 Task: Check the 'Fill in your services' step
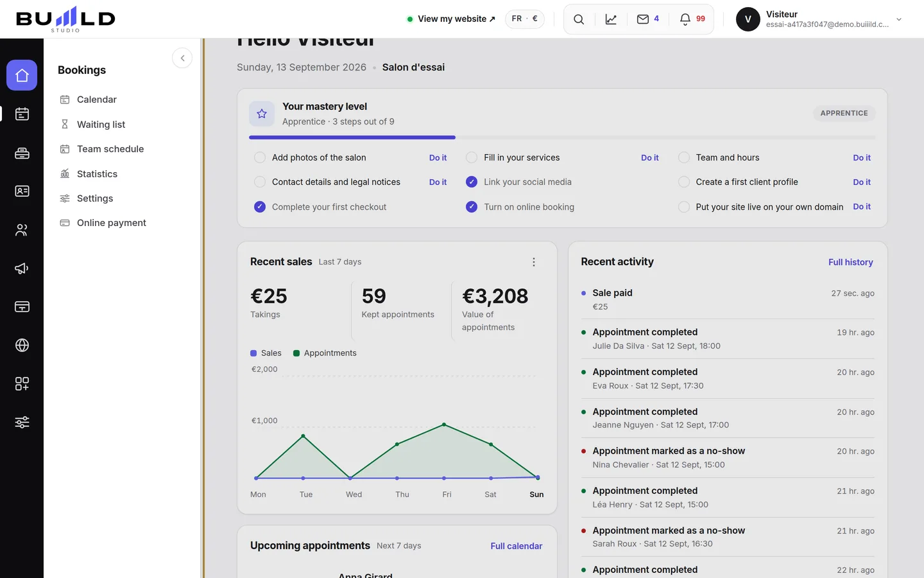point(472,157)
